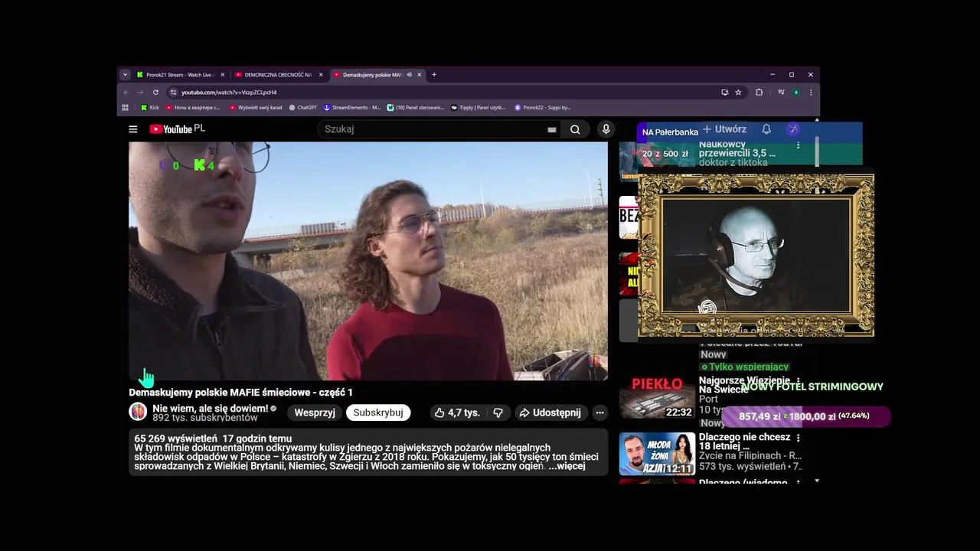
Task: Open Chrome media controls icon
Action: point(781,92)
